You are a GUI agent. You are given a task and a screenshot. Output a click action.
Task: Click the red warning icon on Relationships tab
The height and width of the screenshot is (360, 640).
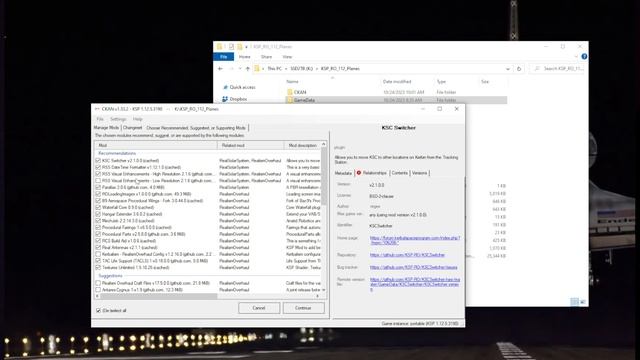359,173
